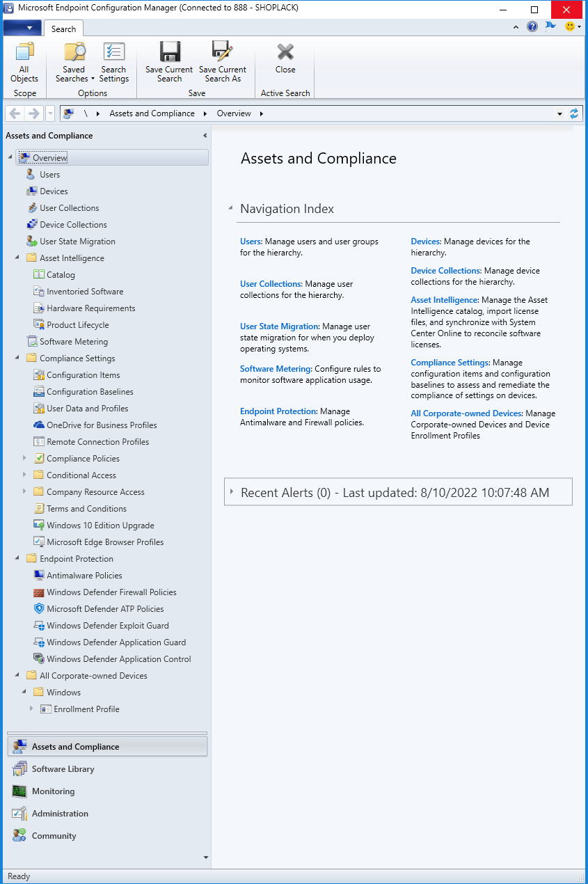The image size is (588, 884).
Task: Follow the Endpoint Protection link
Action: 278,411
